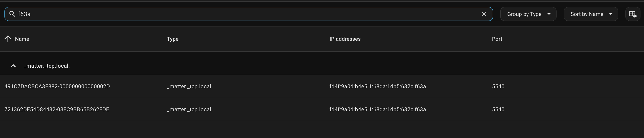Focus the search field containing f63a
Viewport: 644px width, 138px height.
pos(249,14)
